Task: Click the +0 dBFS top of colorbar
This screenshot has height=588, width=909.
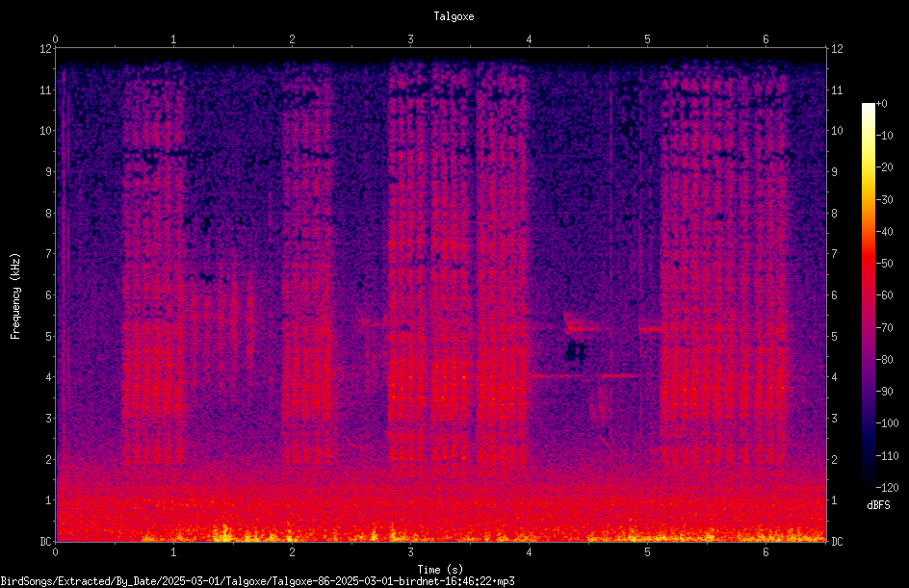Action: (x=882, y=104)
